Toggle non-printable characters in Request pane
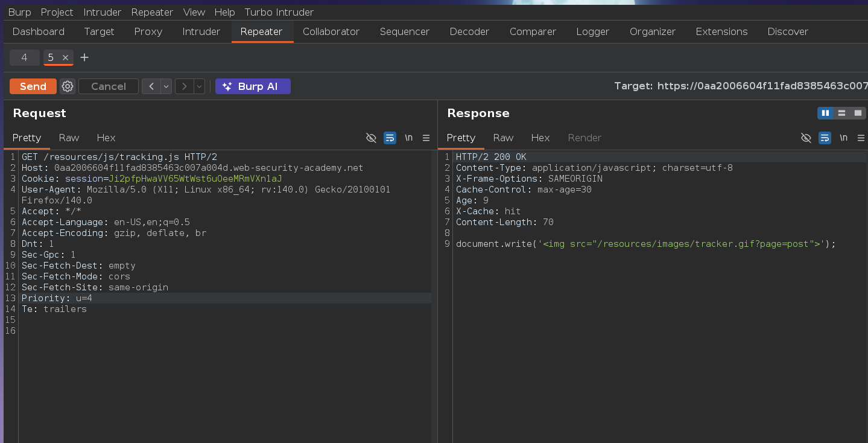The height and width of the screenshot is (443, 868). pyautogui.click(x=372, y=138)
